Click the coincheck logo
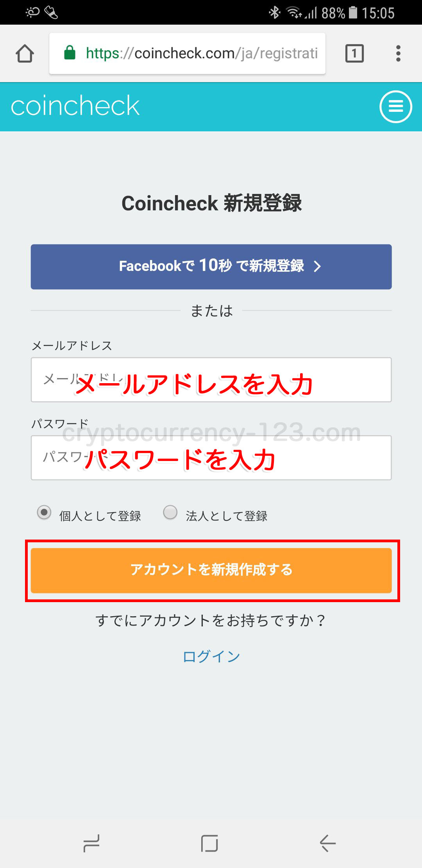Screen dimensions: 422x868 75,106
